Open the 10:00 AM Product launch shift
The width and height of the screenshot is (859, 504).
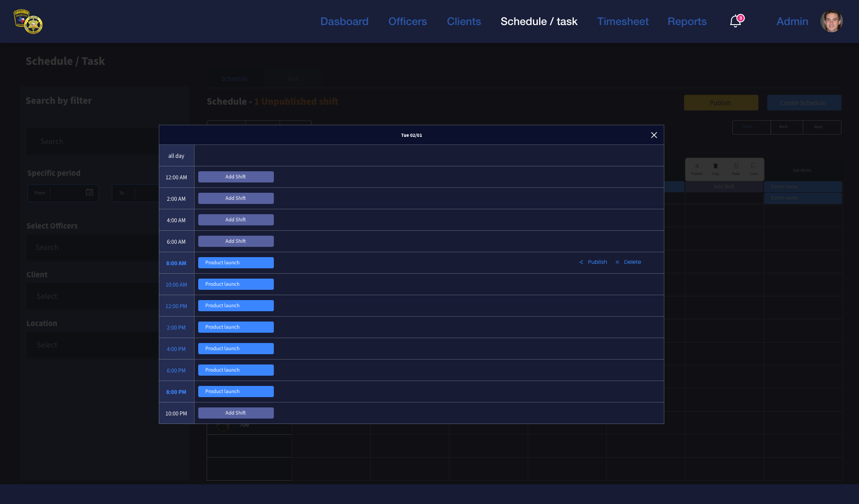tap(236, 284)
